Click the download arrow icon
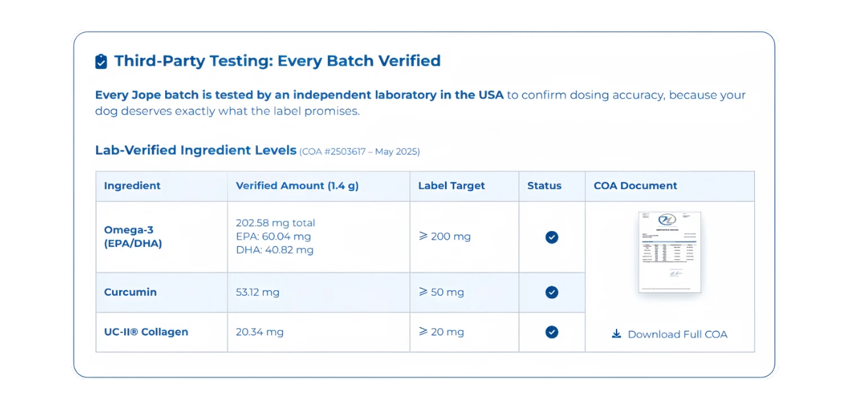Viewport: 868px width, 412px height. point(617,334)
